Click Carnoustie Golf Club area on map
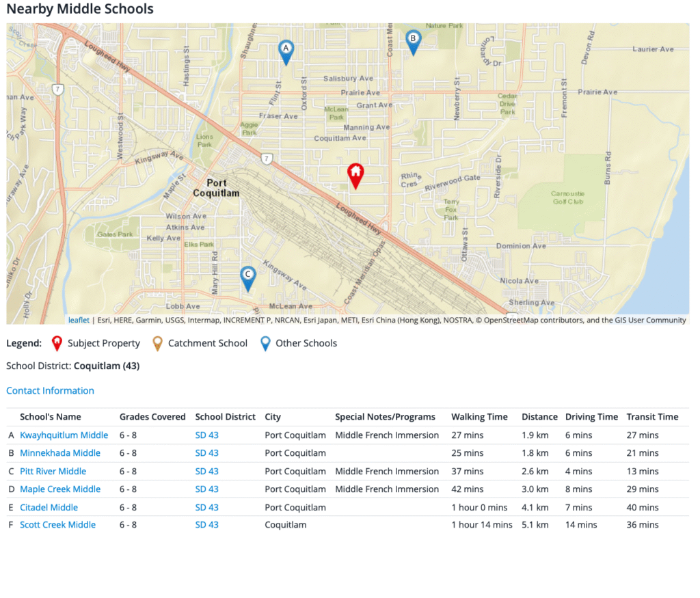The height and width of the screenshot is (598, 700). pos(567,198)
